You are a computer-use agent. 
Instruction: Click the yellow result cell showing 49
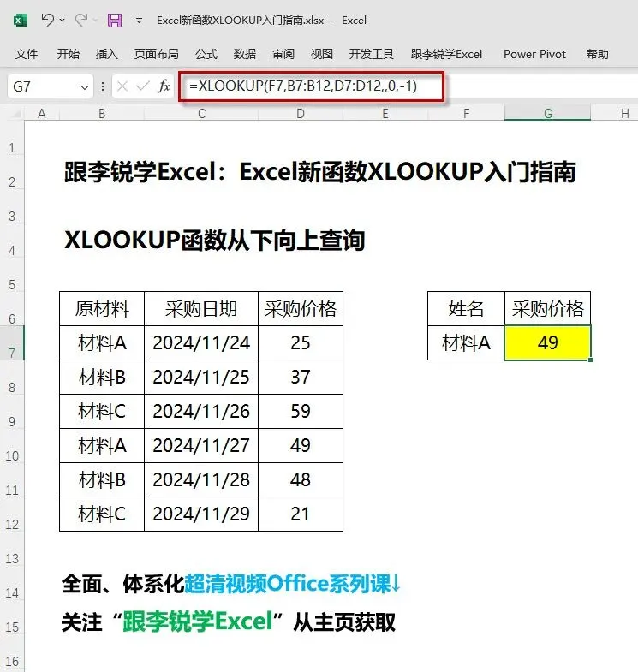(x=547, y=343)
